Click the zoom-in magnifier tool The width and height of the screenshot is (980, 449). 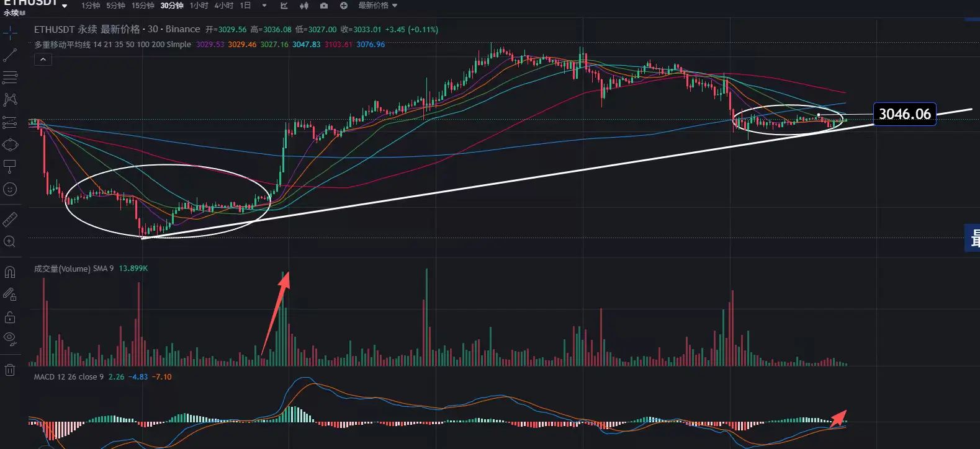[10, 242]
